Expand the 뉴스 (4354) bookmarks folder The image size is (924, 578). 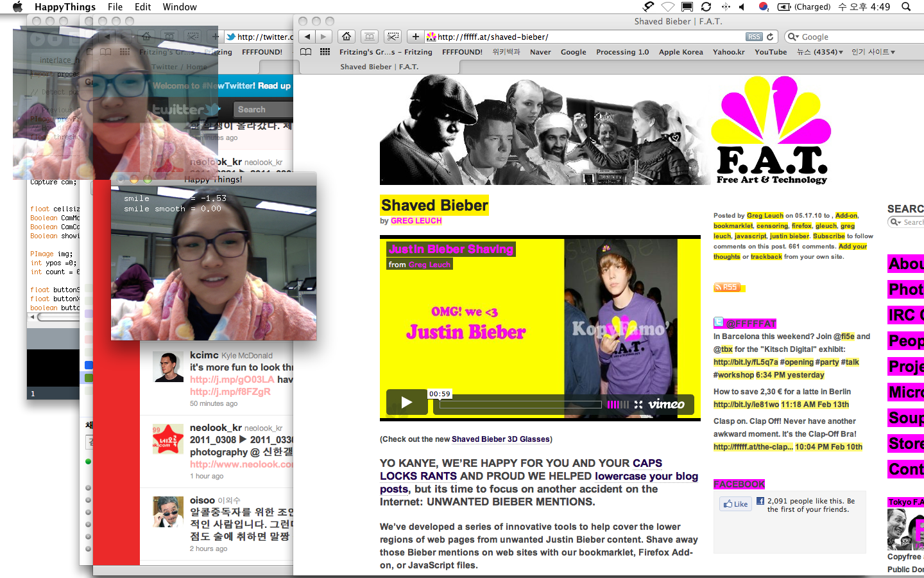pyautogui.click(x=819, y=52)
